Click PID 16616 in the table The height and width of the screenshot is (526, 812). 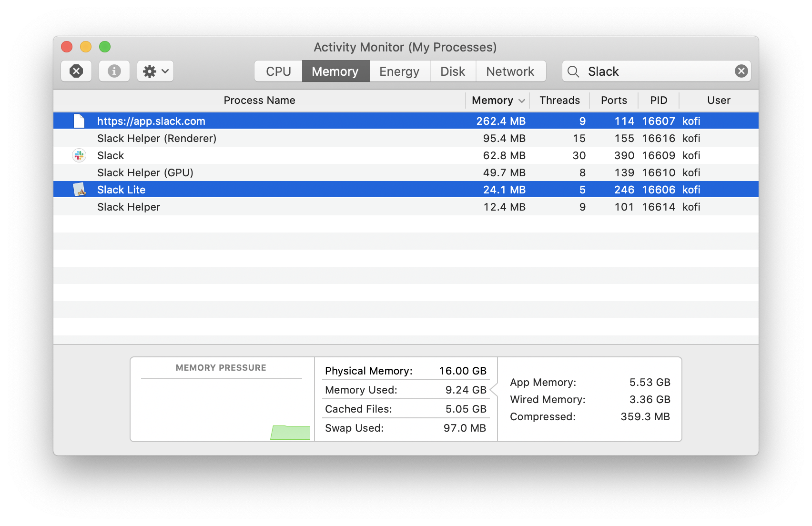coord(659,138)
